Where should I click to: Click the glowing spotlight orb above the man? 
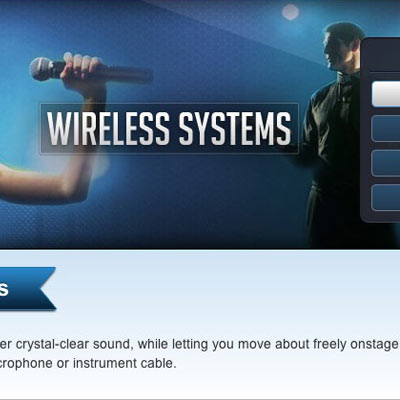tap(290, 12)
